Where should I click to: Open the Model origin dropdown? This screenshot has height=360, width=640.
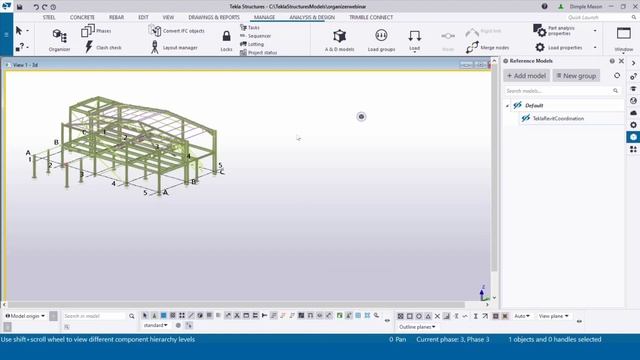(x=25, y=316)
